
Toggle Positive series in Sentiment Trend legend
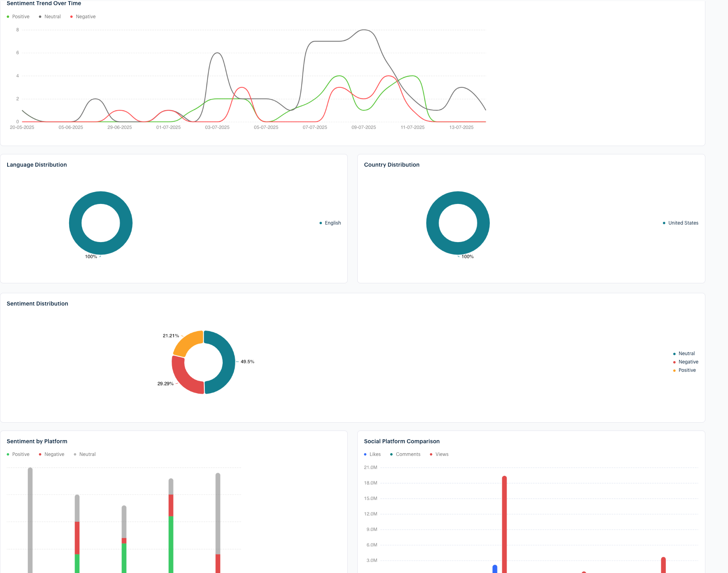[18, 17]
